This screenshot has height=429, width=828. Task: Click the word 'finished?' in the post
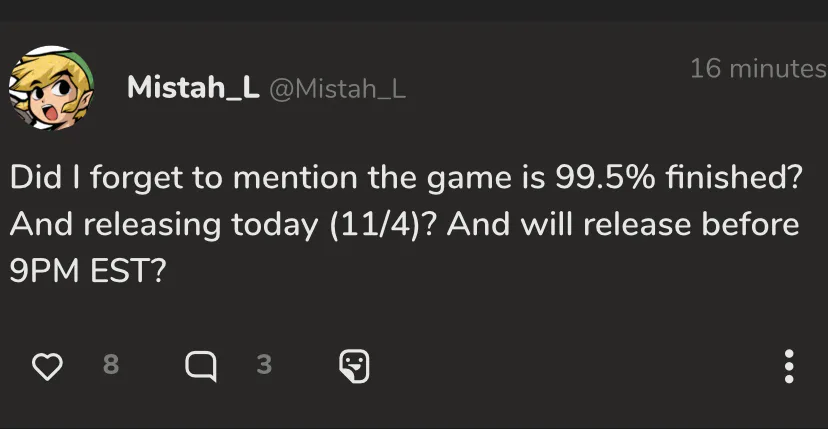tap(731, 179)
